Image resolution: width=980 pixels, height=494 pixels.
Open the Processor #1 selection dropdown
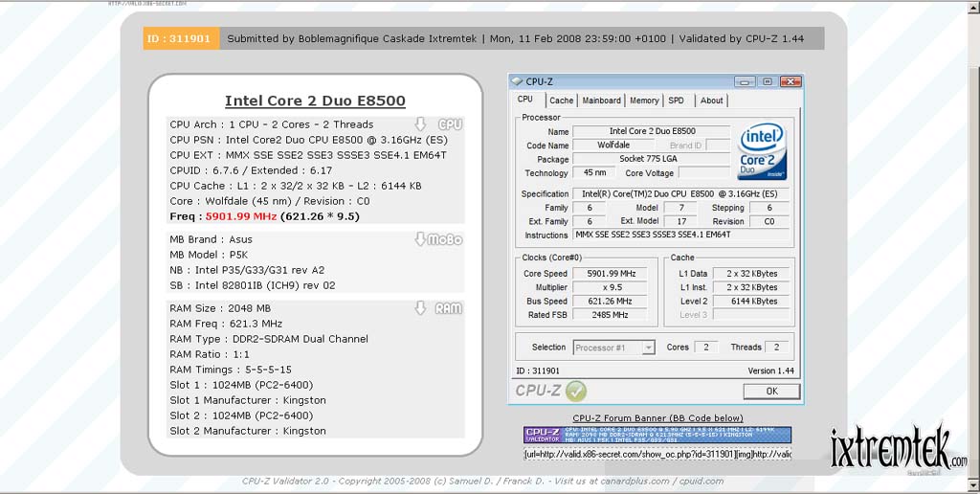point(613,348)
